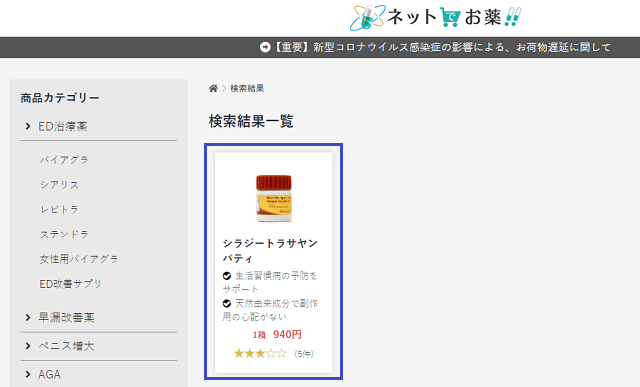Viewport: 640px width, 387px height.
Task: Click the 商品カテゴリー sidebar heading
Action: tap(60, 98)
